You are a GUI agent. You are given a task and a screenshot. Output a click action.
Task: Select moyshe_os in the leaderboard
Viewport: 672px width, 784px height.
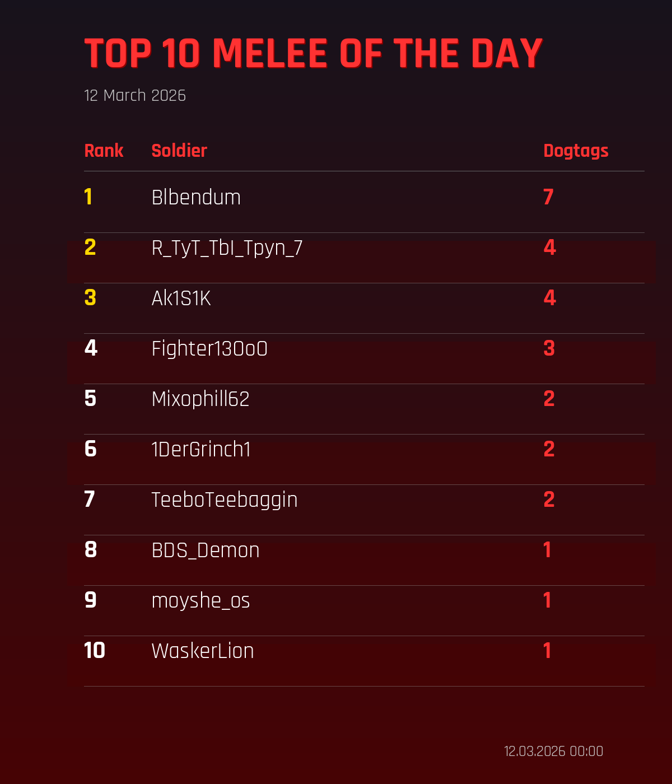(200, 601)
